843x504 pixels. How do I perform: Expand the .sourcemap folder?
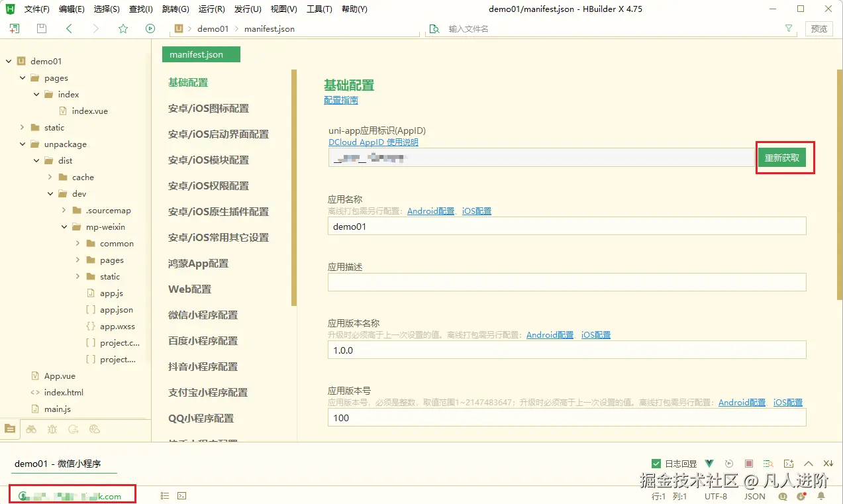click(x=64, y=210)
